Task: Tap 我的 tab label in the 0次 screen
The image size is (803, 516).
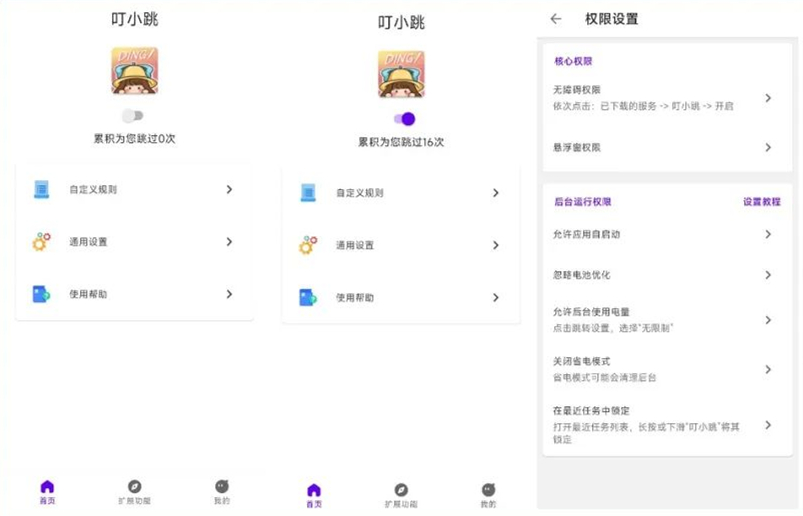Action: coord(222,501)
